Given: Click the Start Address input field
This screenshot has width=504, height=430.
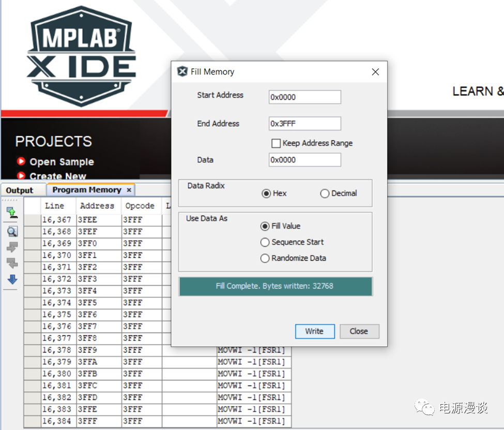Looking at the screenshot, I should [x=304, y=97].
